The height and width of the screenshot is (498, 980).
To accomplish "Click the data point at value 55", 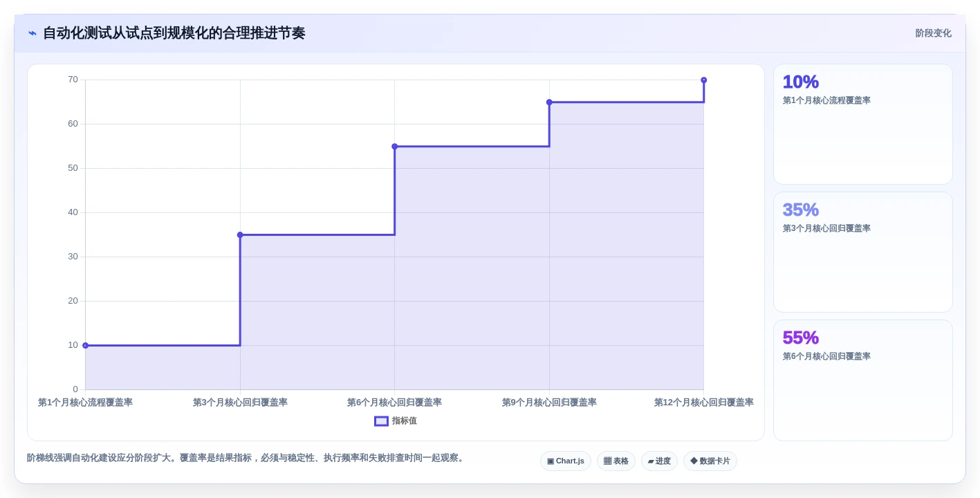I will click(x=395, y=147).
